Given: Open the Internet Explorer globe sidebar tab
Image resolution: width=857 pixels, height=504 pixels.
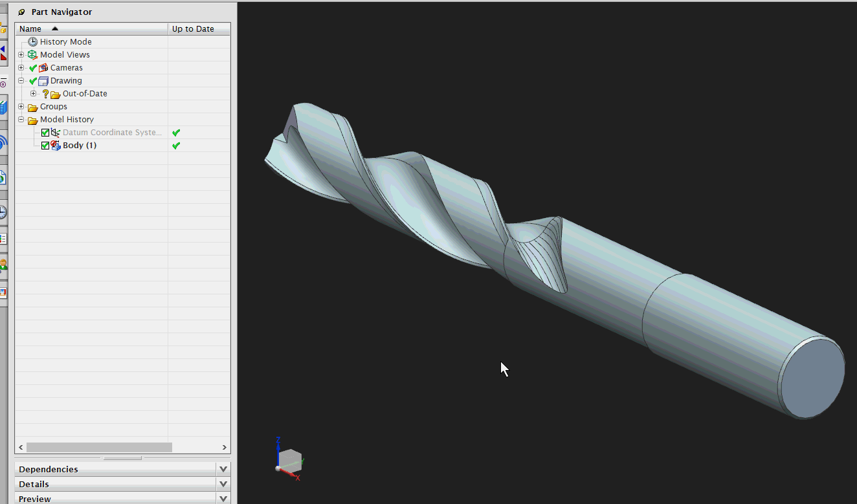Looking at the screenshot, I should 3,178.
